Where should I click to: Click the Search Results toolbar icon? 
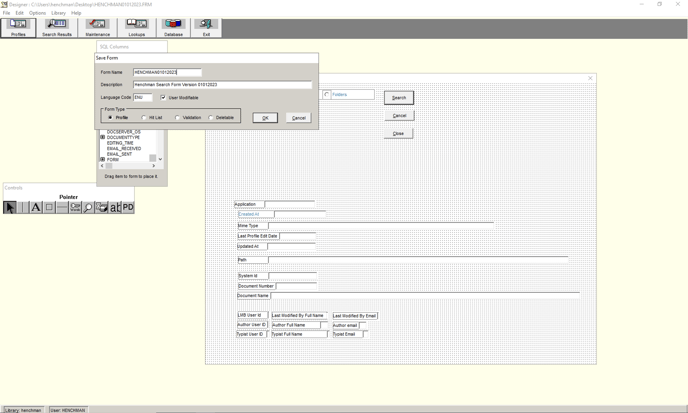pos(56,27)
